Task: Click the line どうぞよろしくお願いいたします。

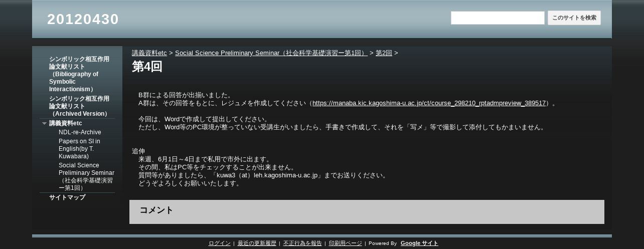Action: (x=191, y=183)
